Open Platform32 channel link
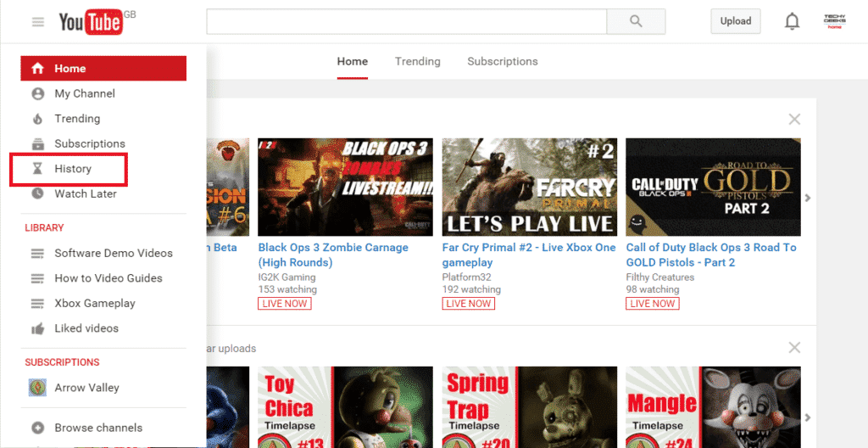This screenshot has height=448, width=868. [x=466, y=277]
